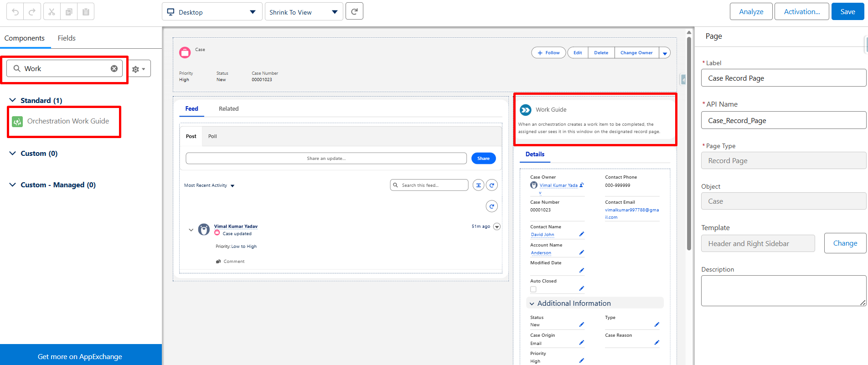Screen dimensions: 868x365
Task: Click the Redo arrow icon
Action: point(32,11)
